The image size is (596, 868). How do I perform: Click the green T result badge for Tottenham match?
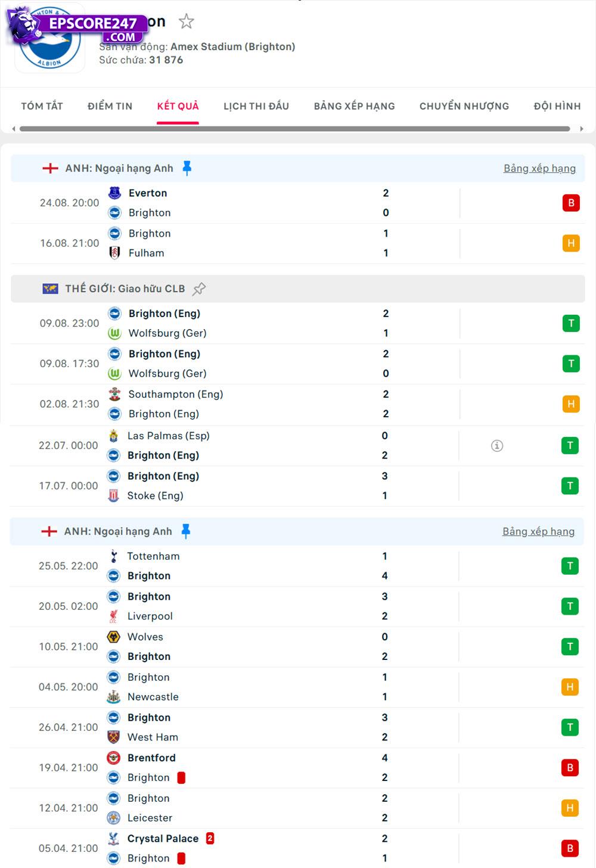570,565
